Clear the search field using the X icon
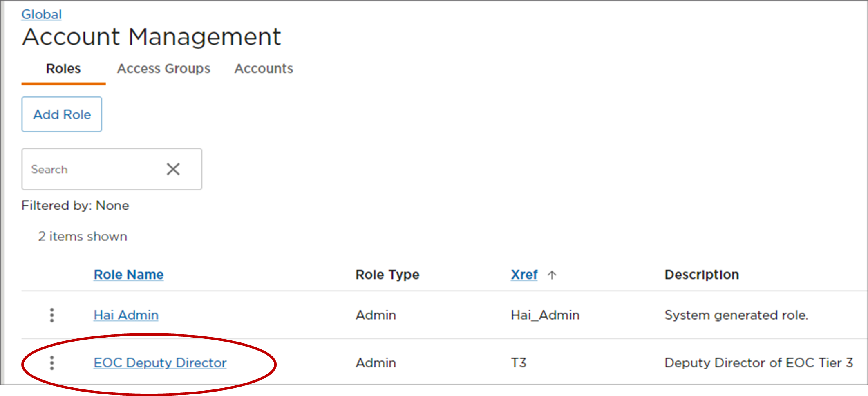This screenshot has width=868, height=396. coord(173,169)
